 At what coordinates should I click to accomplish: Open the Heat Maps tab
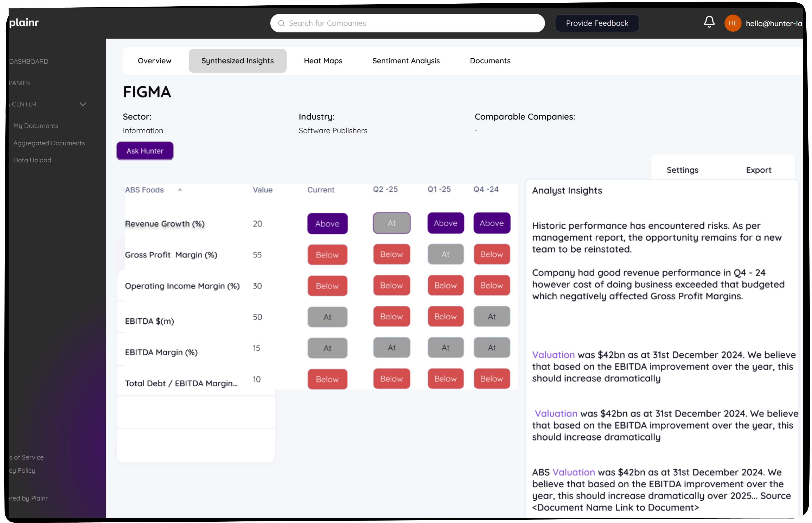pos(323,61)
